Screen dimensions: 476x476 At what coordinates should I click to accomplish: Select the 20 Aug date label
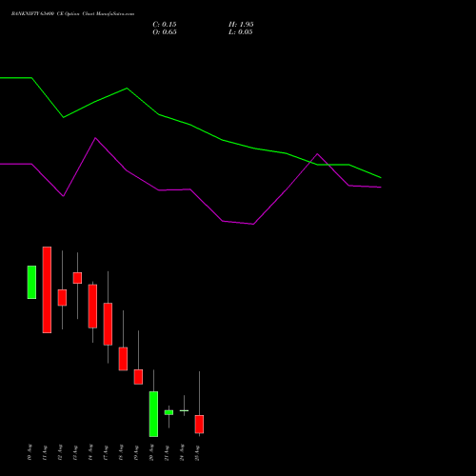pyautogui.click(x=151, y=452)
